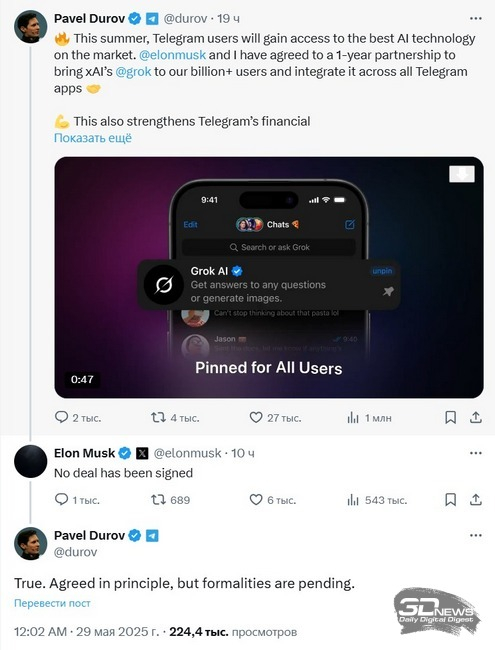
Task: Open the @grok mention link
Action: 133,72
